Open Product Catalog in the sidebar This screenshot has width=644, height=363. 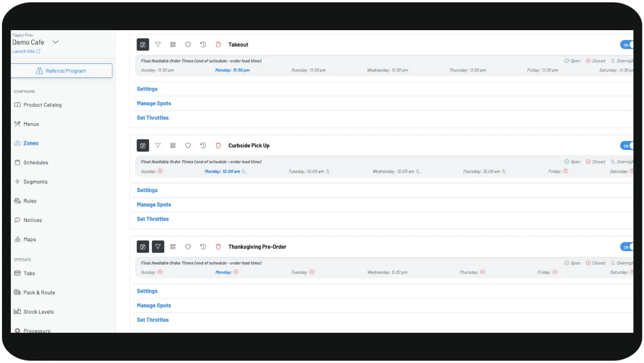coord(38,105)
